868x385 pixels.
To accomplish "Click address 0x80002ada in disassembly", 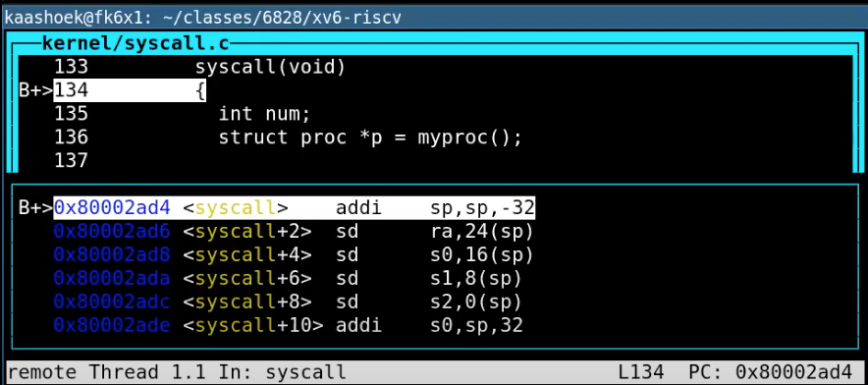I will pos(112,278).
